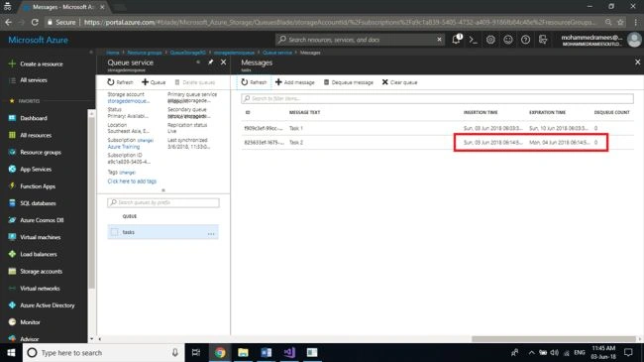Screen dimensions: 644x362
Task: Click Clear queue
Action: pos(399,82)
